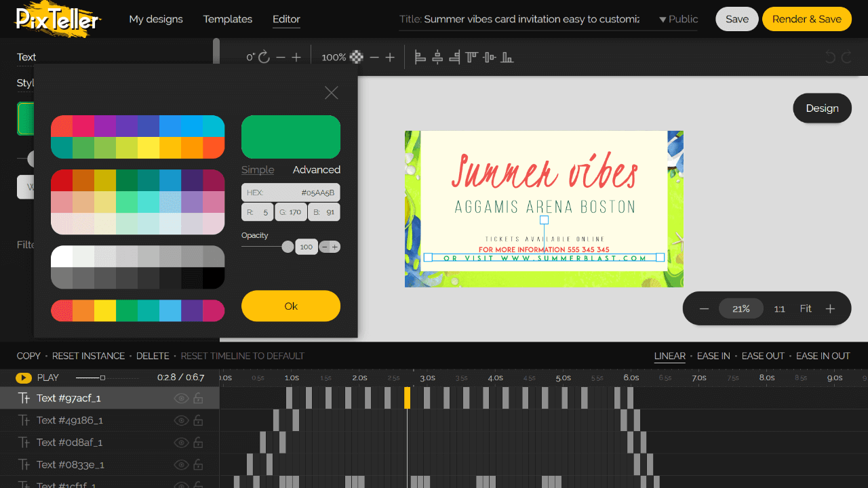This screenshot has width=868, height=488.
Task: Pick the black swatch in grayscale palette
Action: click(x=214, y=278)
